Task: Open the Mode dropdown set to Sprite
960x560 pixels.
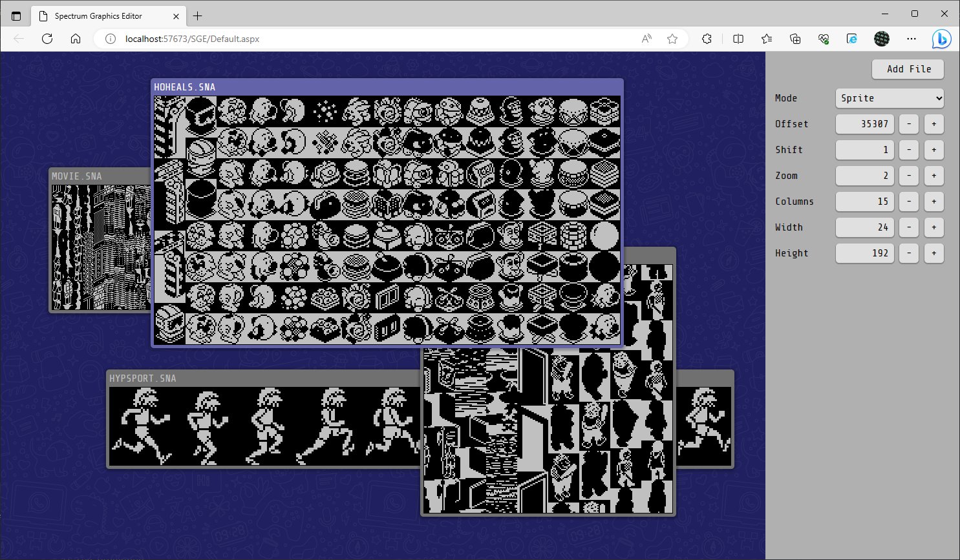Action: (890, 98)
